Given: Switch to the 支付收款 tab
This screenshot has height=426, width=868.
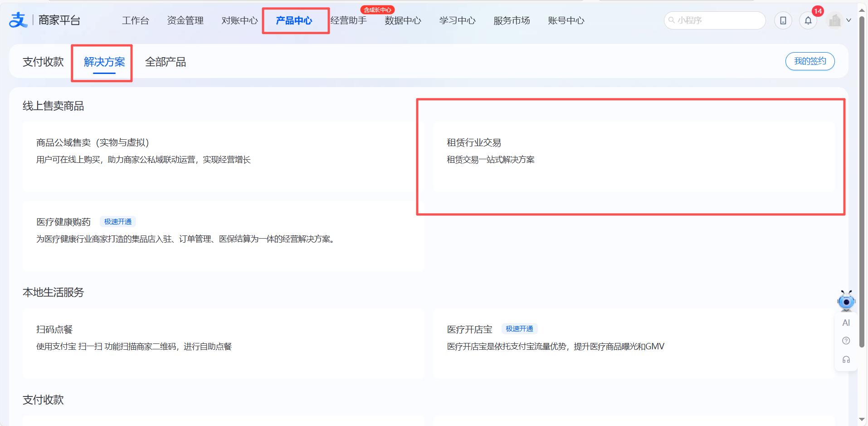Looking at the screenshot, I should [43, 62].
